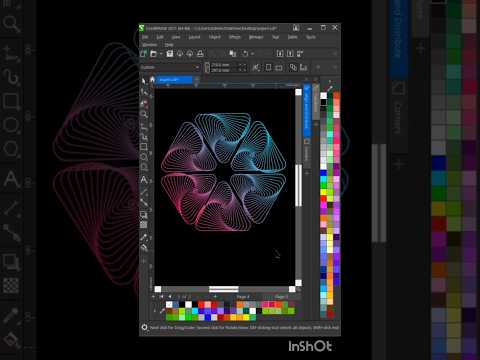Open the Layout menu

[x=194, y=37]
